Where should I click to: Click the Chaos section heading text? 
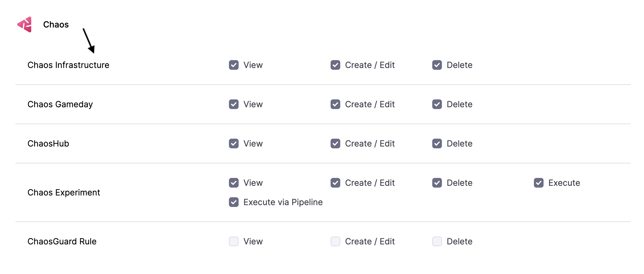56,24
